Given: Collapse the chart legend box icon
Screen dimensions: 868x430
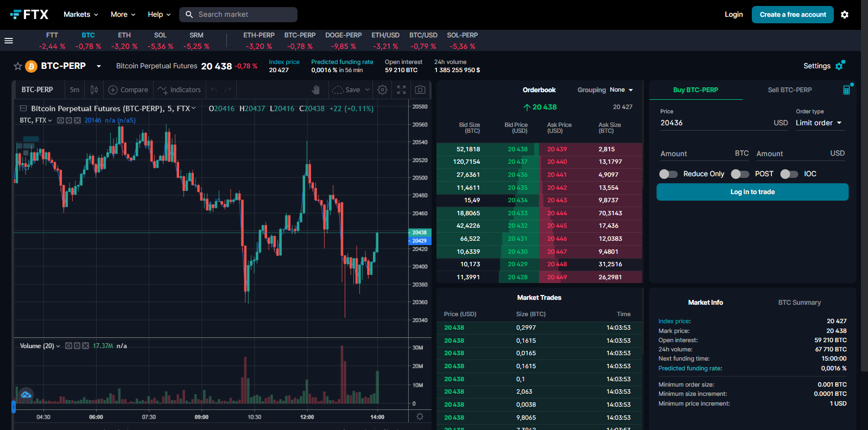Looking at the screenshot, I should tap(23, 108).
